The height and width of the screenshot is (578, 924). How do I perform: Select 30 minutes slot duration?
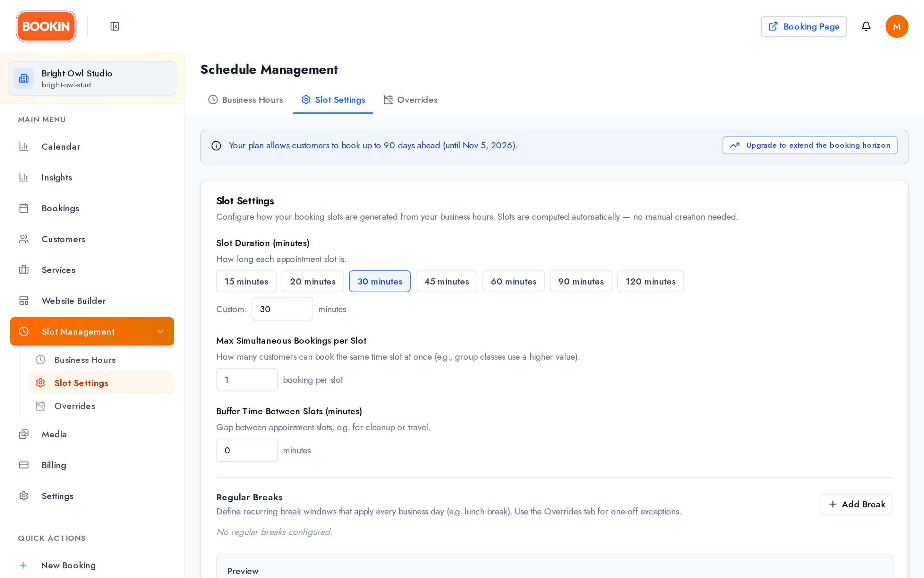point(380,281)
